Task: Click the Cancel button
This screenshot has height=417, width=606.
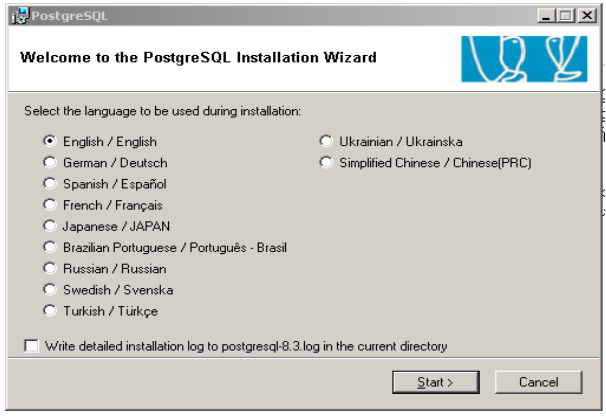Action: coord(538,382)
